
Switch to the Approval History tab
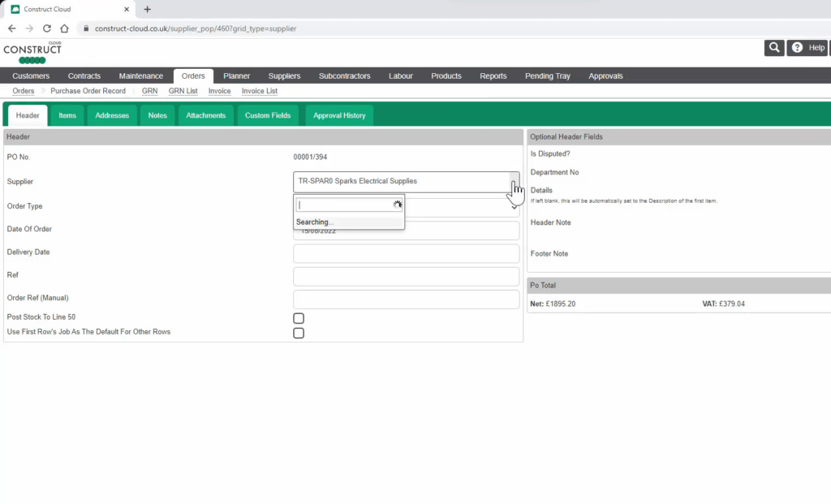339,115
